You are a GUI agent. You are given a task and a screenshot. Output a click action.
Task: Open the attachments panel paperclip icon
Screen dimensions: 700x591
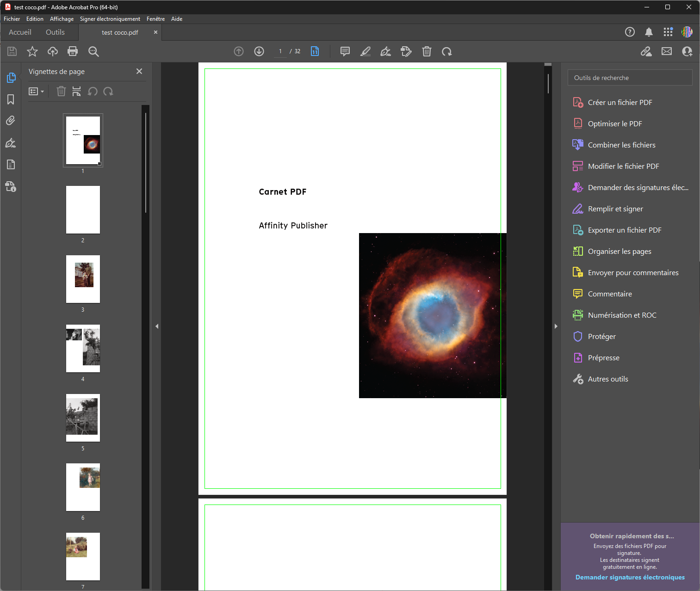click(11, 121)
